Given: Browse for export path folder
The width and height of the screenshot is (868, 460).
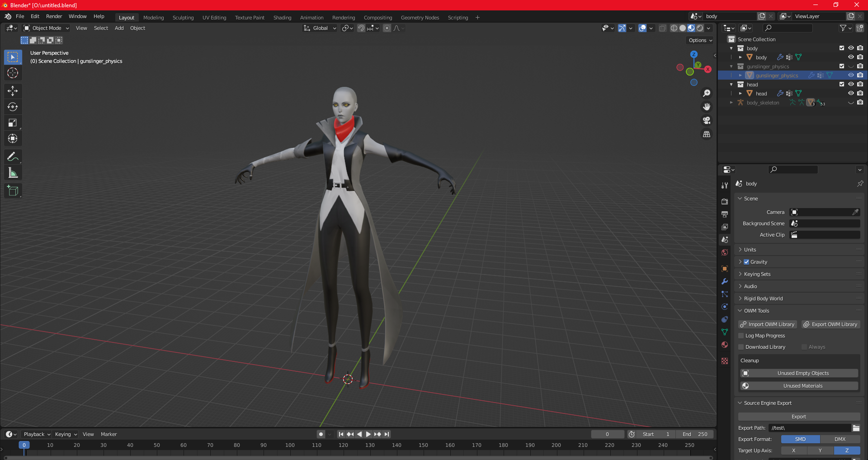Looking at the screenshot, I should [x=856, y=428].
